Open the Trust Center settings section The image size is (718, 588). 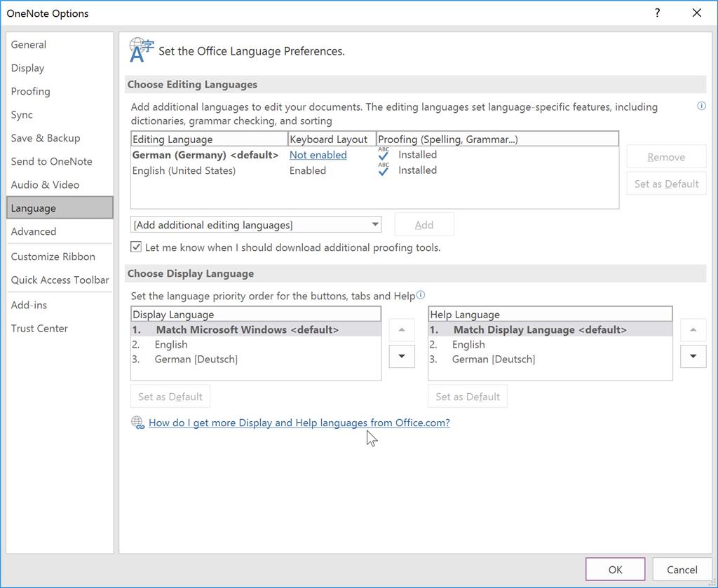click(39, 328)
